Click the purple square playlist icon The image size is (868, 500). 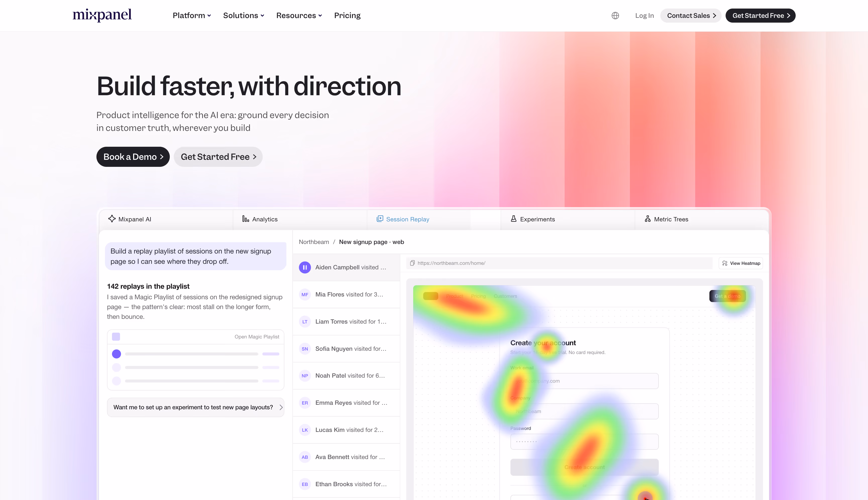coord(116,336)
